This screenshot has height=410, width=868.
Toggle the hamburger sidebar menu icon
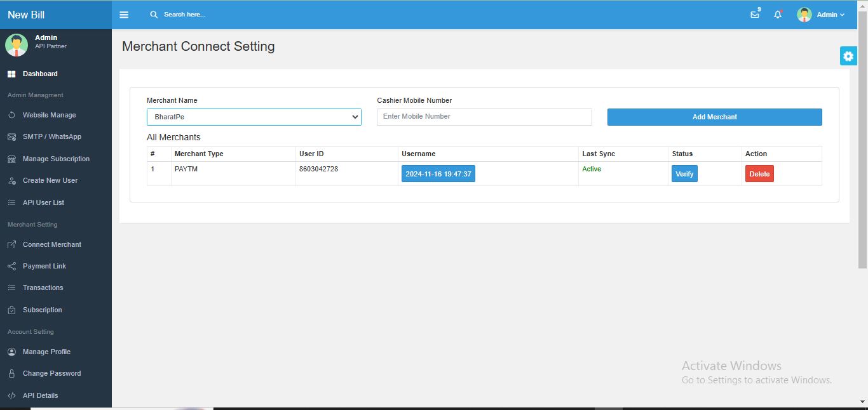click(x=124, y=15)
